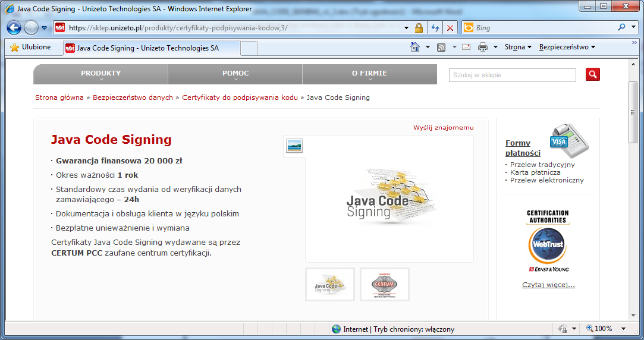Viewport: 644px width, 340px height.
Task: Open the Formy płatności link
Action: (523, 148)
